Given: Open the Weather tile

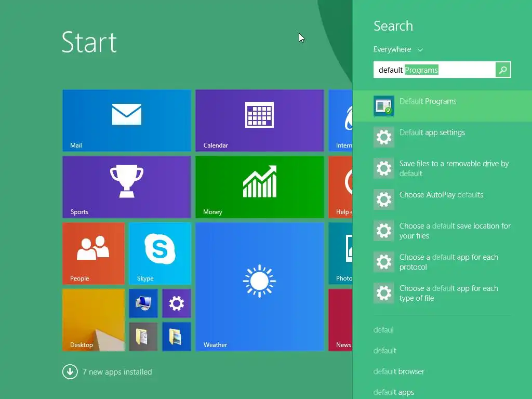Looking at the screenshot, I should tap(260, 286).
